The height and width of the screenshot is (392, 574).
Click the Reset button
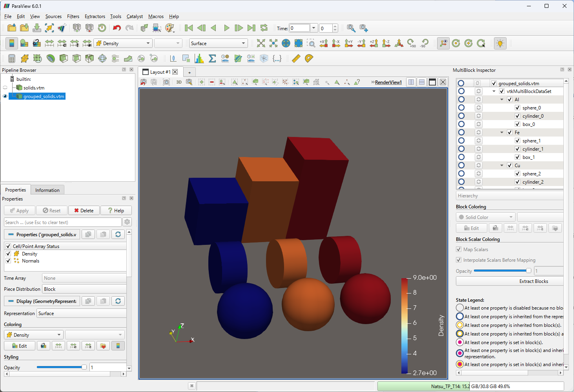pyautogui.click(x=52, y=210)
